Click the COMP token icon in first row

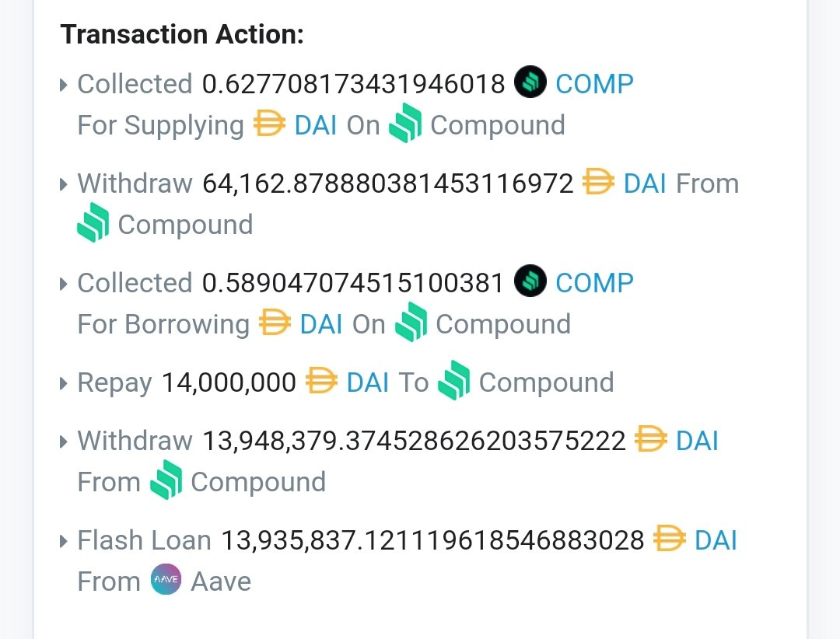point(530,82)
